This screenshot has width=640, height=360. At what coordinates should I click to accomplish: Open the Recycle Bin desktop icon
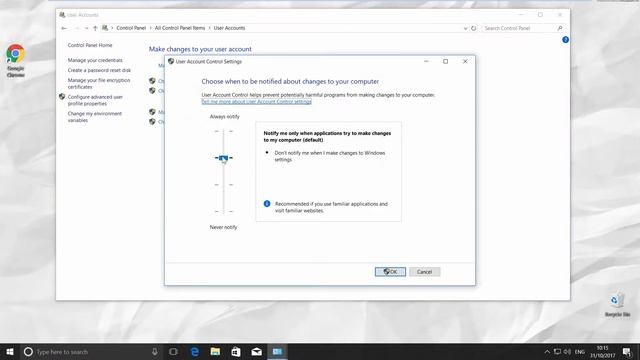[x=618, y=305]
